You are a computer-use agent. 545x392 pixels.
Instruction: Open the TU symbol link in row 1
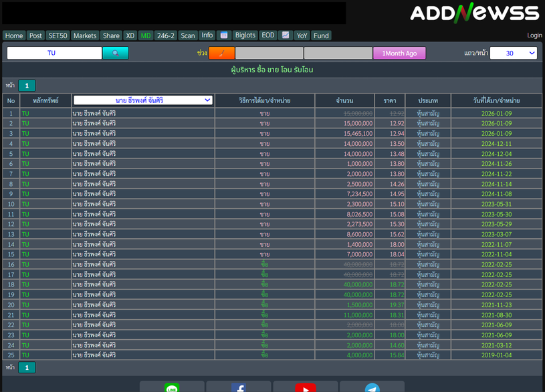point(25,114)
